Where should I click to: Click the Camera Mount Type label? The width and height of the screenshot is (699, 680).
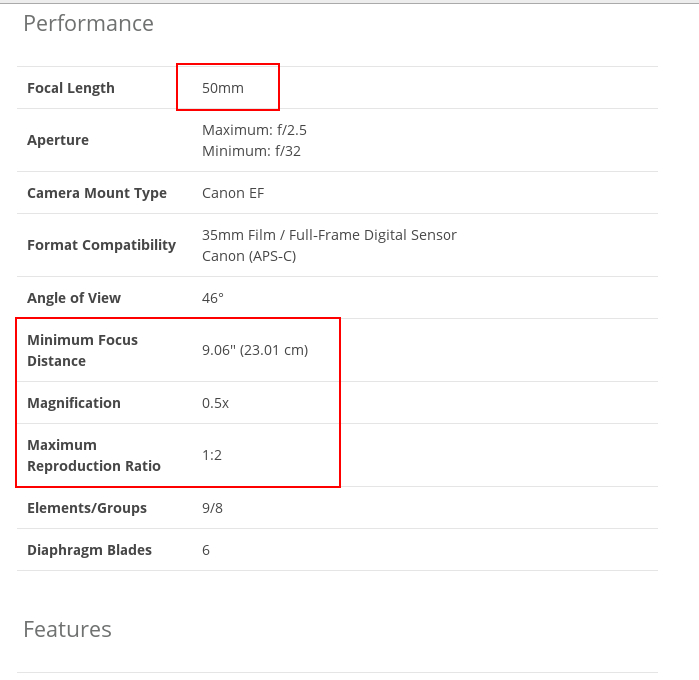pos(97,193)
